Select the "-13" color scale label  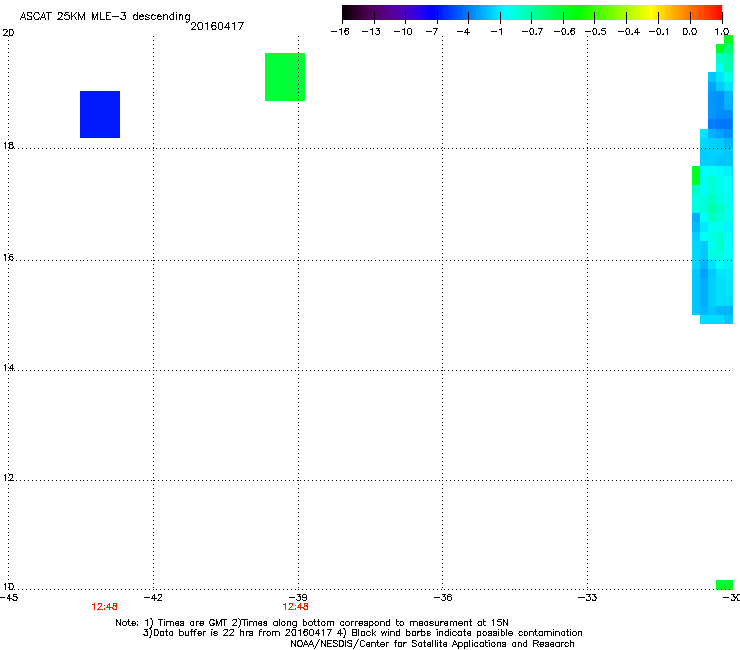[371, 32]
